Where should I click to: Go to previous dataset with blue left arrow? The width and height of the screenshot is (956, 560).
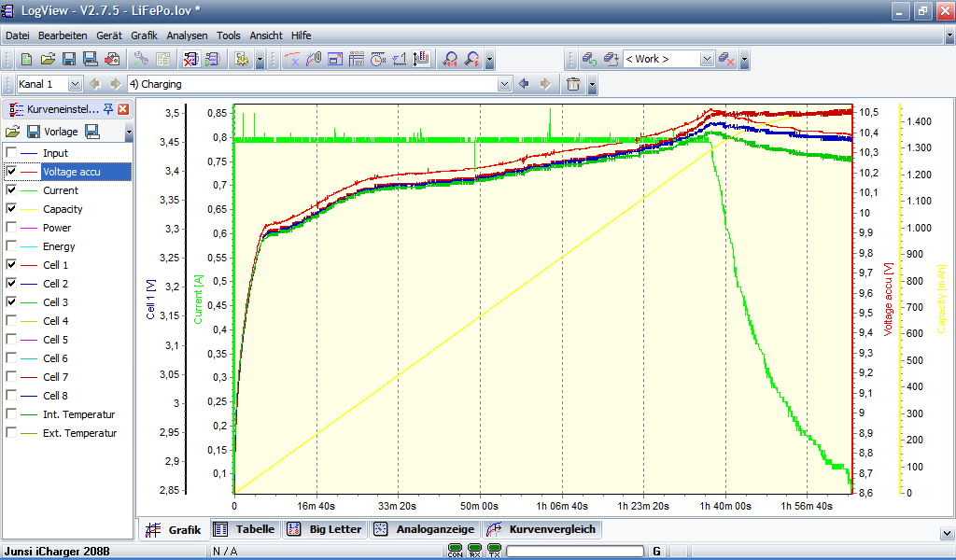(x=524, y=84)
